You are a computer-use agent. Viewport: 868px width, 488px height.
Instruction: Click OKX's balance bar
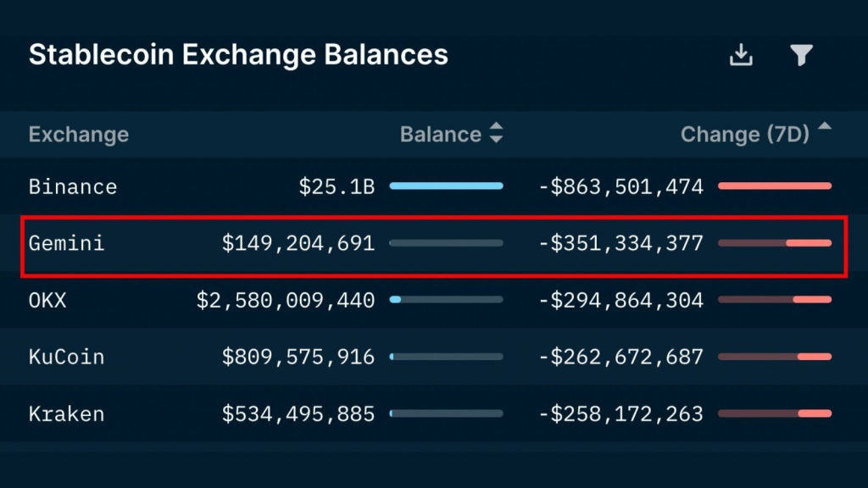446,299
